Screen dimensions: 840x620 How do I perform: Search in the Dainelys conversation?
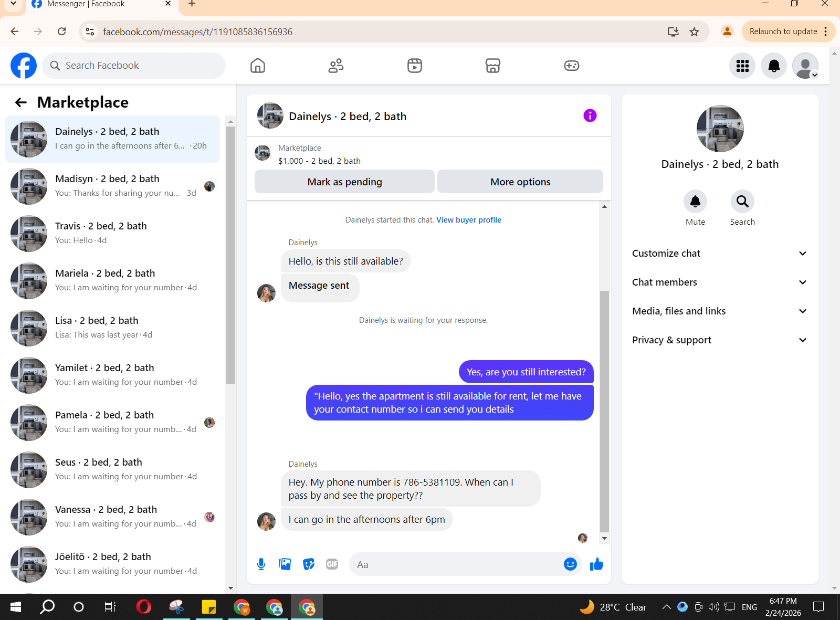coord(742,202)
